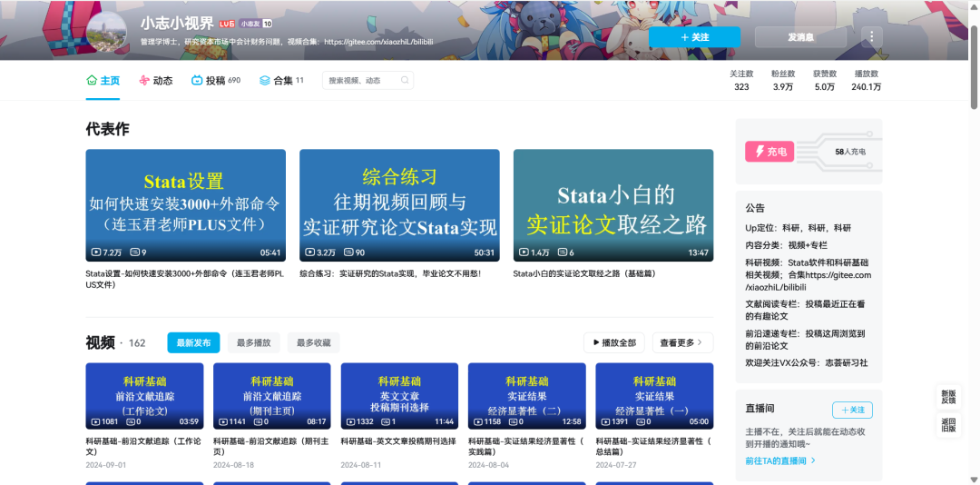This screenshot has width=980, height=485.
Task: Click the 动态 fan-shaped icon
Action: [144, 80]
